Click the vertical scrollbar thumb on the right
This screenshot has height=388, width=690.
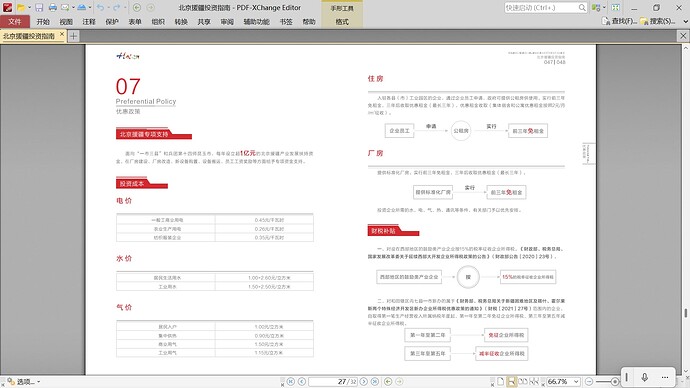click(x=686, y=313)
